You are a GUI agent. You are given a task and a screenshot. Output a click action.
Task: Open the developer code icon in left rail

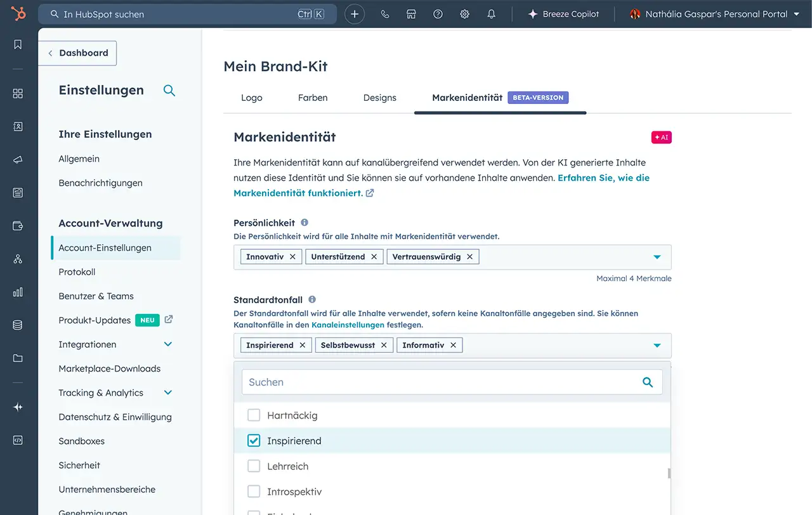coord(18,440)
